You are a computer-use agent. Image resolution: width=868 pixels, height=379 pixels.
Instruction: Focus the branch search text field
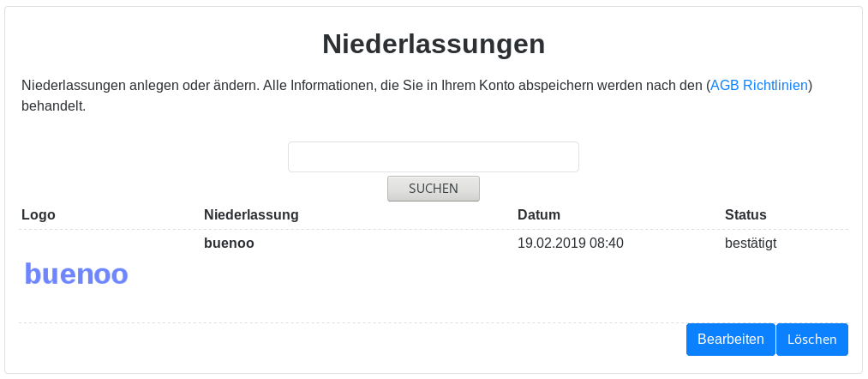(x=433, y=157)
